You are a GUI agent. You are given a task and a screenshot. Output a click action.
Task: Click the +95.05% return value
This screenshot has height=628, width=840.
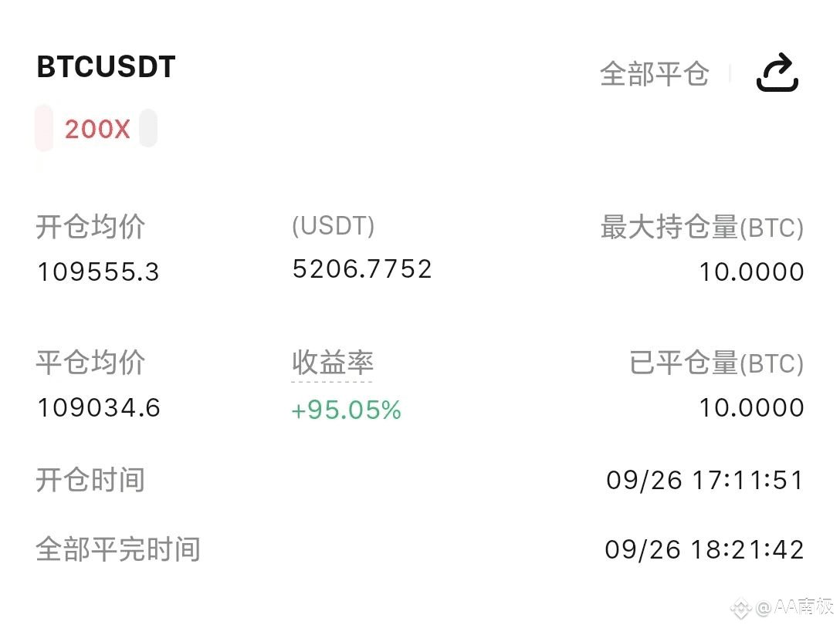pos(346,410)
